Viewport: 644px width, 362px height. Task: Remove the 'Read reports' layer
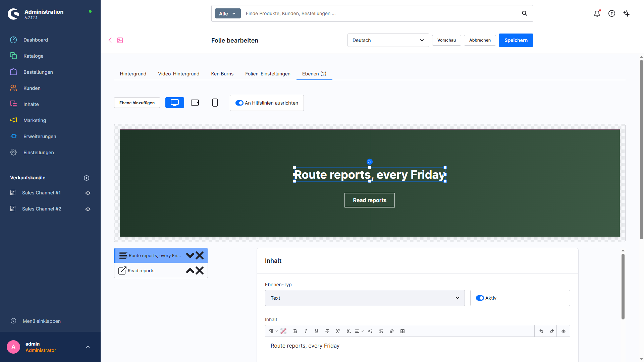tap(200, 270)
